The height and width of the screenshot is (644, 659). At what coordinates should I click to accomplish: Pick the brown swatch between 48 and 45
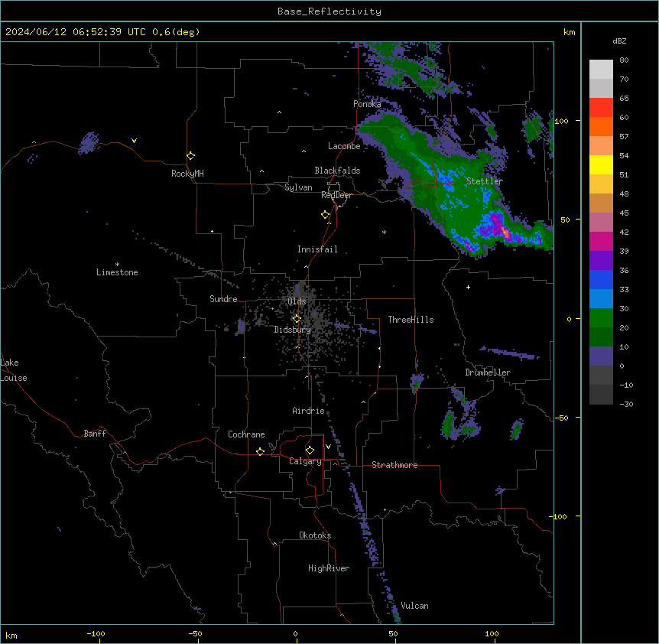point(601,203)
